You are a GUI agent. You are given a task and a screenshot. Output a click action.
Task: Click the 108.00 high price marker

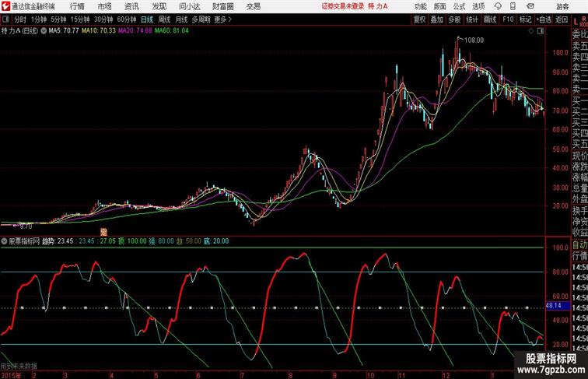(474, 40)
